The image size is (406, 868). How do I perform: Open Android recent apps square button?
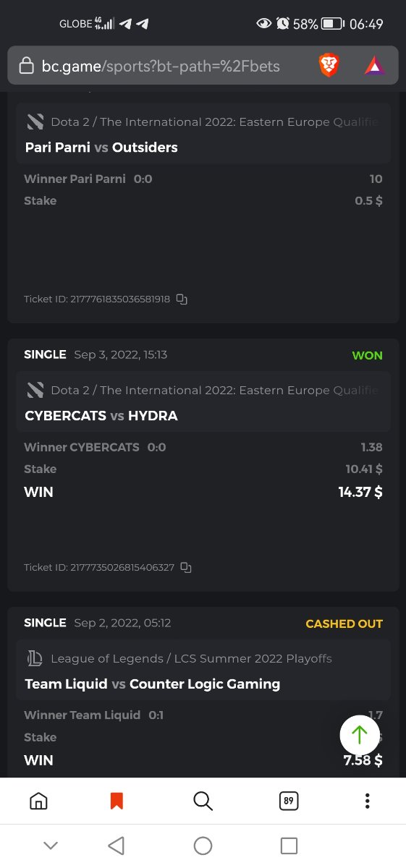point(289,846)
